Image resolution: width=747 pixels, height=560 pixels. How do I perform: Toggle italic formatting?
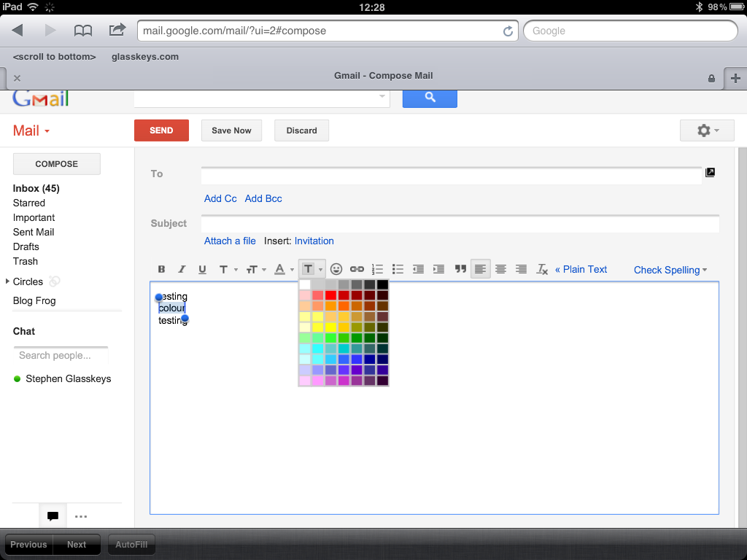tap(182, 269)
